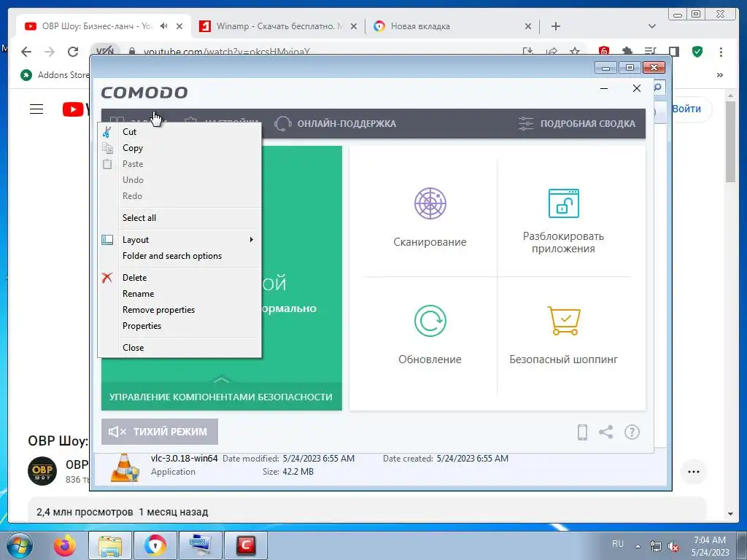Toggle Silent Mode in Comodo
Image resolution: width=747 pixels, height=560 pixels.
pyautogui.click(x=160, y=432)
